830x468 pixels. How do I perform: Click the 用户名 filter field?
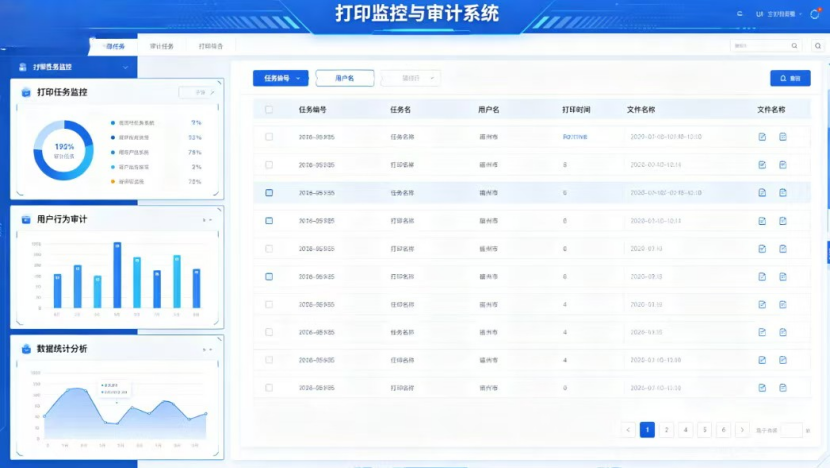pyautogui.click(x=345, y=78)
